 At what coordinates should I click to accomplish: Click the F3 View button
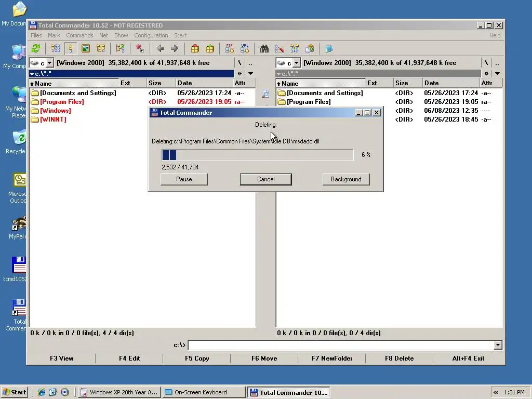point(61,358)
